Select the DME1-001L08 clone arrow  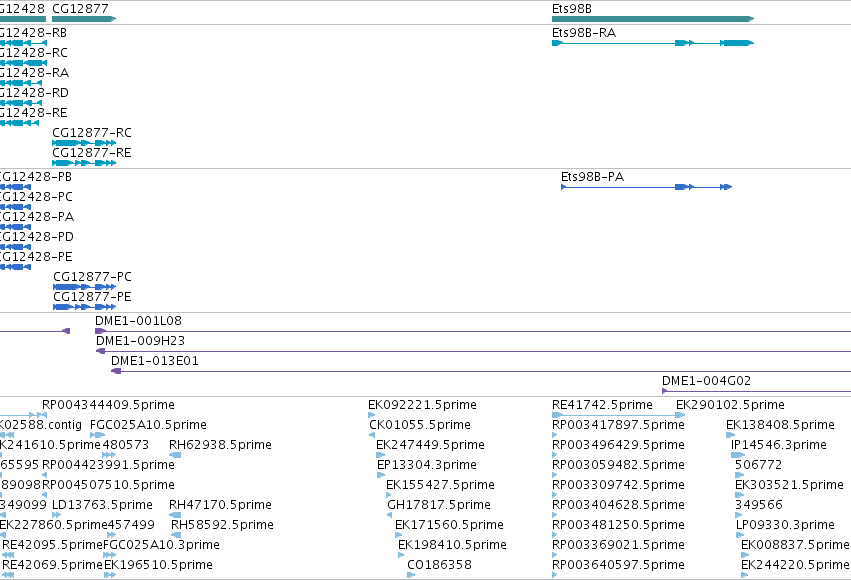click(100, 331)
